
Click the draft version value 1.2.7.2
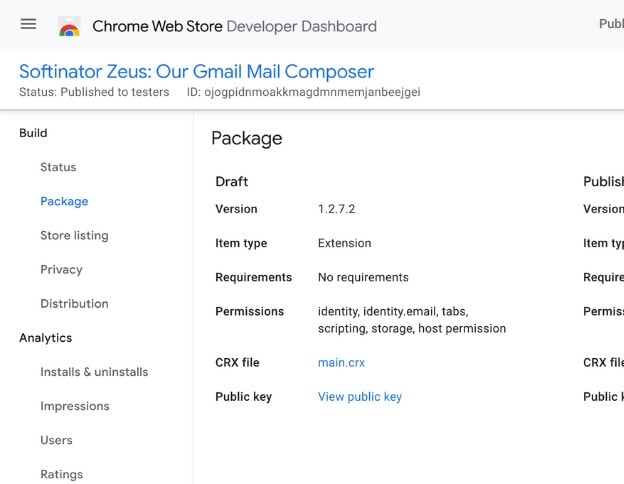point(337,209)
